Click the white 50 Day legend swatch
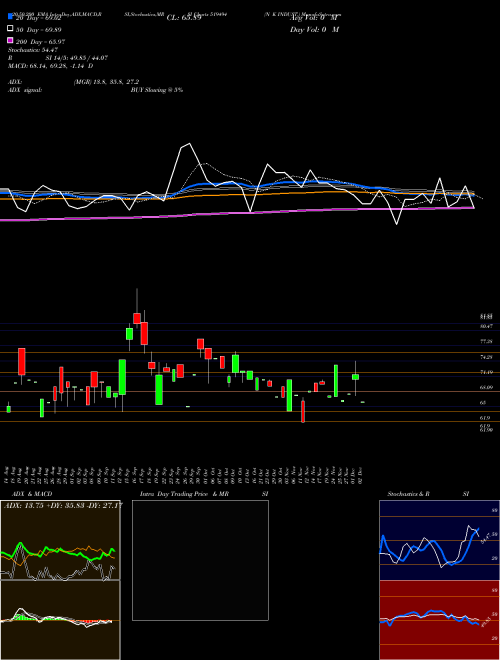 coord(10,29)
